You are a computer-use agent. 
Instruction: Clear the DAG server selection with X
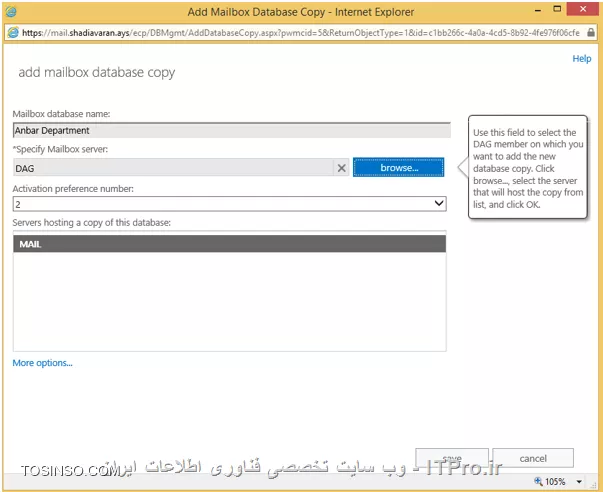(x=341, y=168)
